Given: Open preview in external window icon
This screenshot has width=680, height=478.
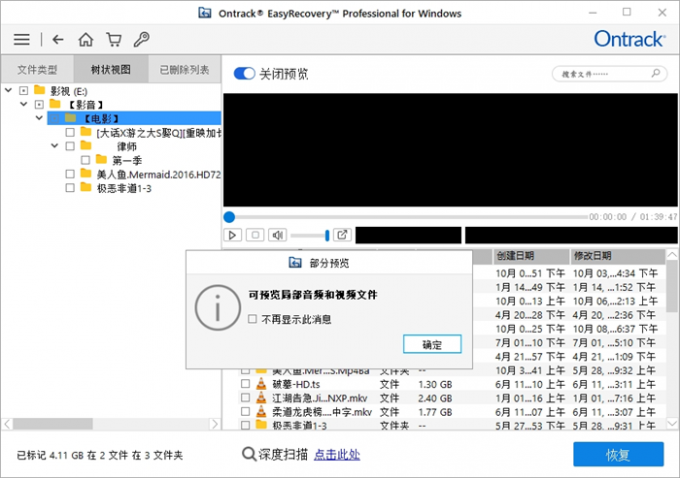Looking at the screenshot, I should 342,235.
